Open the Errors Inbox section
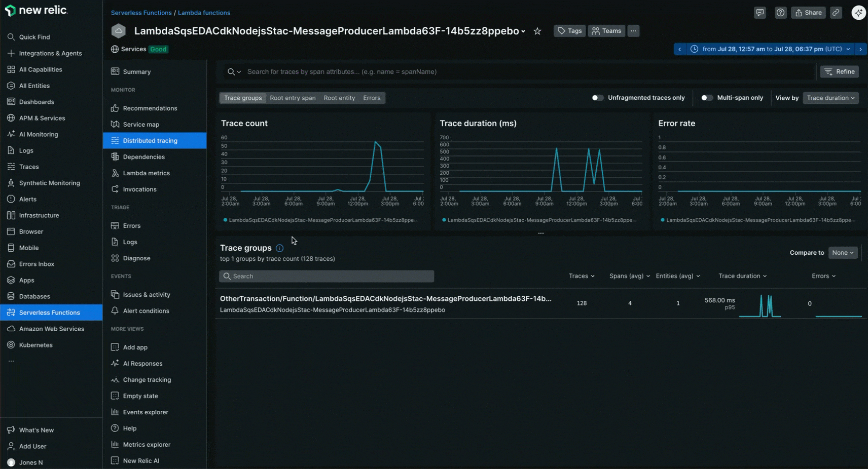Viewport: 868px width, 469px height. pyautogui.click(x=36, y=264)
